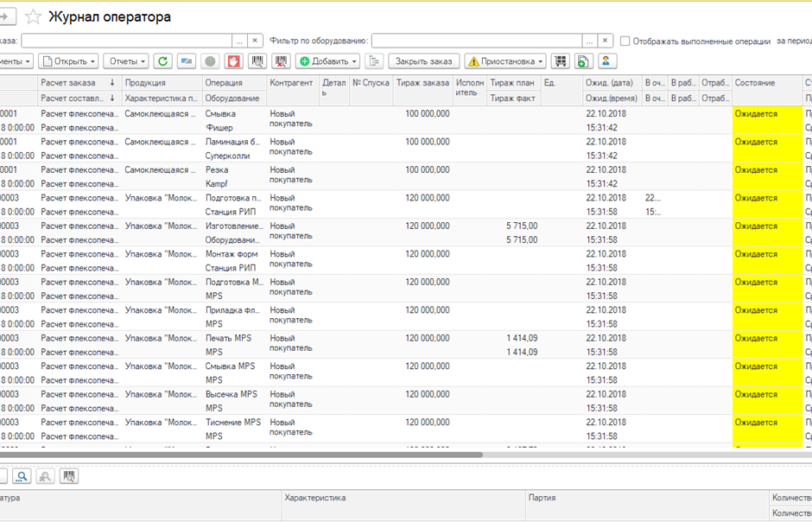Click the red stop hand icon
Screen dimensions: 812x522
233,61
